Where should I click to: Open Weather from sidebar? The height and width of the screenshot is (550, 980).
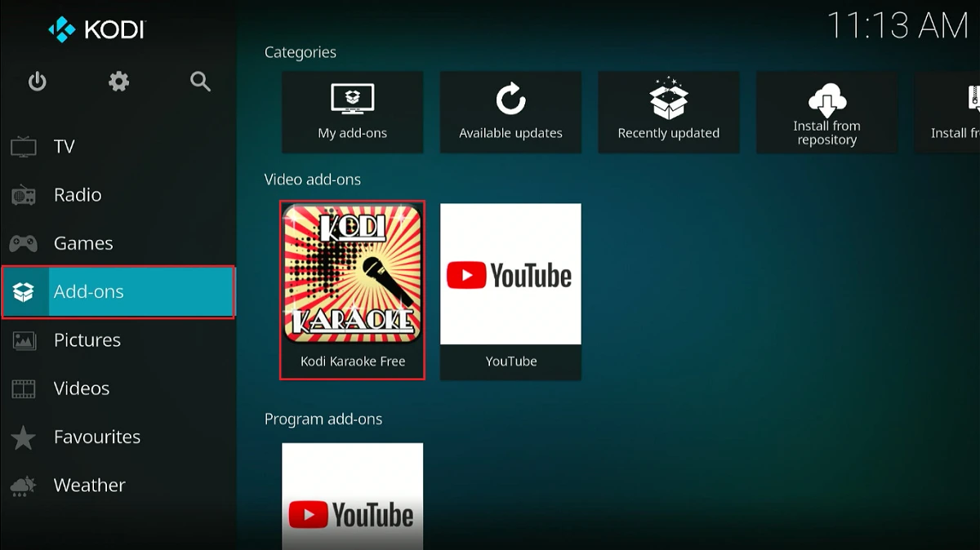118,486
